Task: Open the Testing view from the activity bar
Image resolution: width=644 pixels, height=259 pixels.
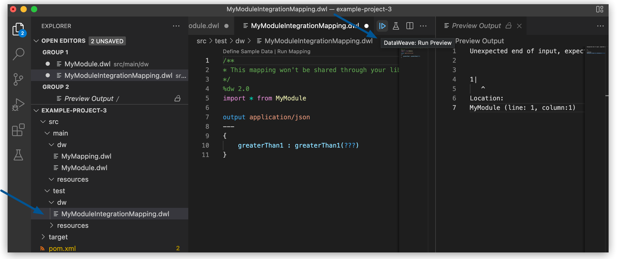Action: point(18,155)
